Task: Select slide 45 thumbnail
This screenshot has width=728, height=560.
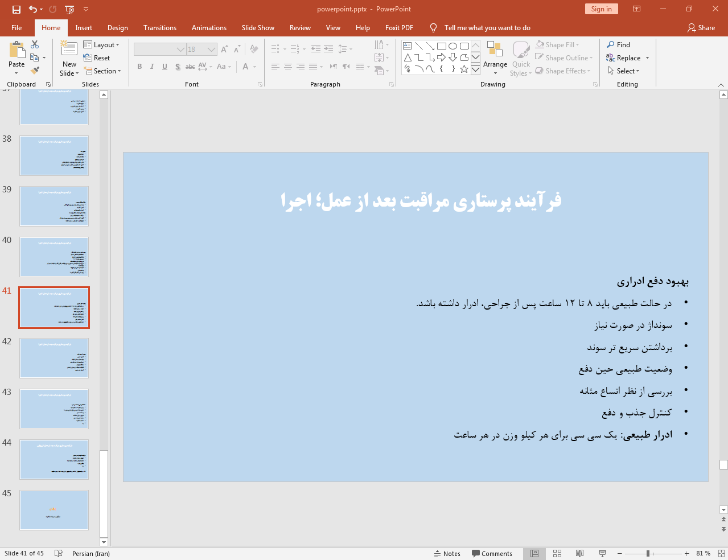Action: [54, 510]
